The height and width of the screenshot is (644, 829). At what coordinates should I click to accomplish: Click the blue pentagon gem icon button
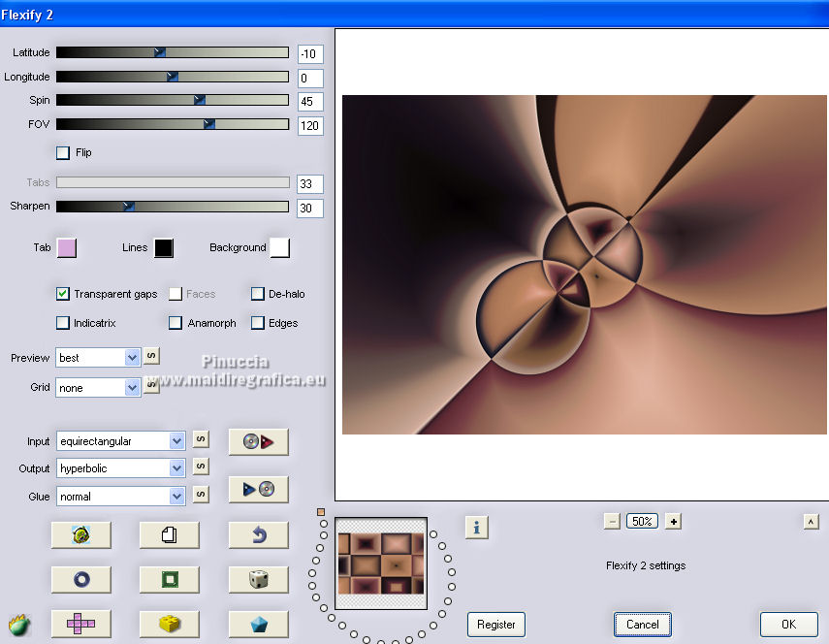tap(259, 624)
